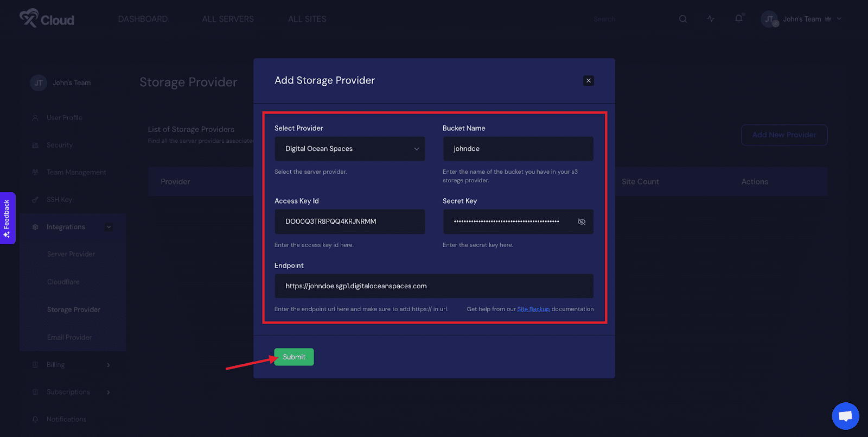Click the SSH Key icon

click(x=35, y=199)
